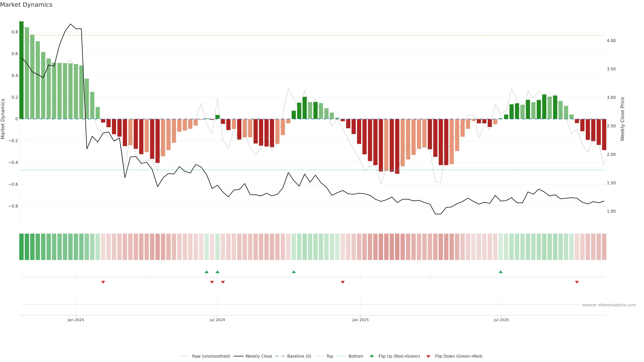Click the Market Dynamics chart title

point(26,5)
